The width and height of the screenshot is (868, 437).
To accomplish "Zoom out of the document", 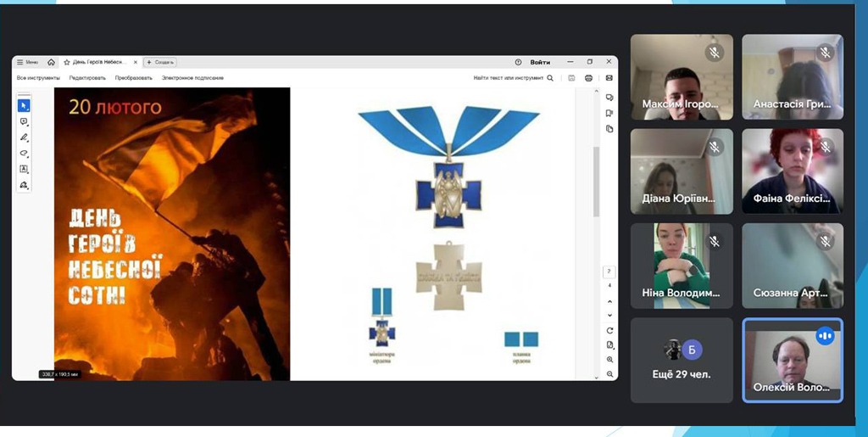I will 609,373.
